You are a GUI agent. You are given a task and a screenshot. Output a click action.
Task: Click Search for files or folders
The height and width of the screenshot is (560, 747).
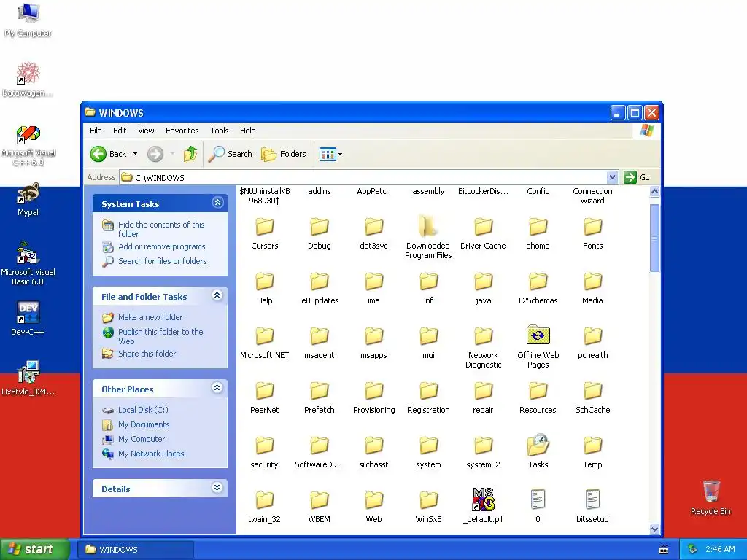163,261
